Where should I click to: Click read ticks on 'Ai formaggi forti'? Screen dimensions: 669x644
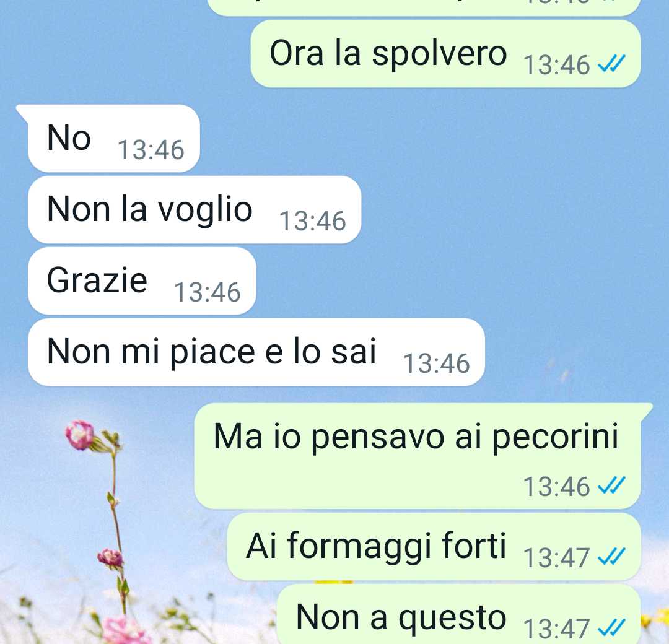coord(612,556)
